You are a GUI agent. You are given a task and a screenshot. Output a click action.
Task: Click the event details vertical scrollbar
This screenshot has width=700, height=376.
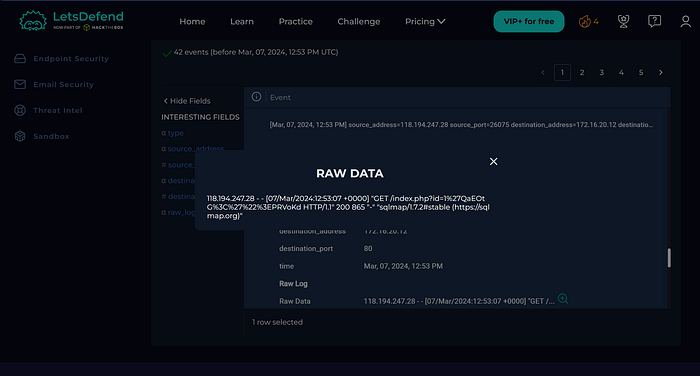[x=669, y=258]
